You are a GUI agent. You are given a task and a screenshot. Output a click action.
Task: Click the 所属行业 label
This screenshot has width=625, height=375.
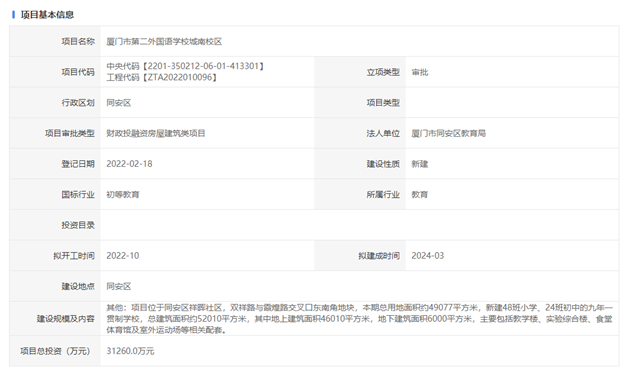pyautogui.click(x=383, y=194)
